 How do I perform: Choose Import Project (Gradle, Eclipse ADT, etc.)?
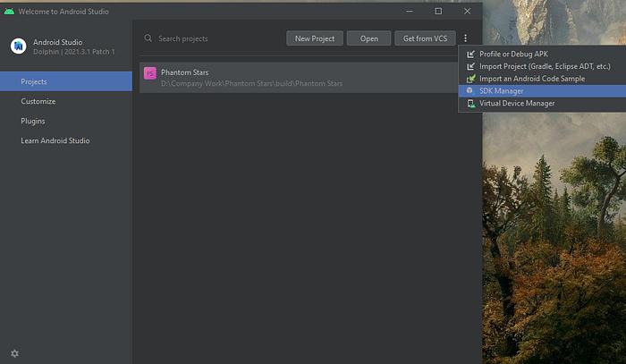click(x=542, y=66)
